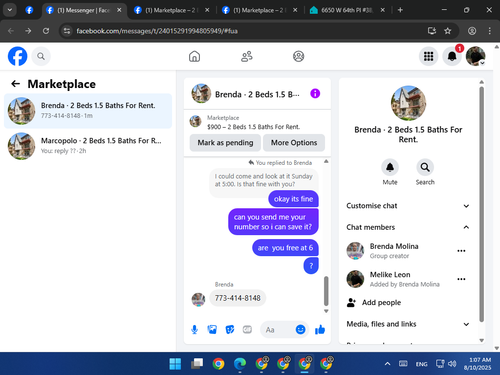Open the Friends icon in top navigation

(x=247, y=56)
